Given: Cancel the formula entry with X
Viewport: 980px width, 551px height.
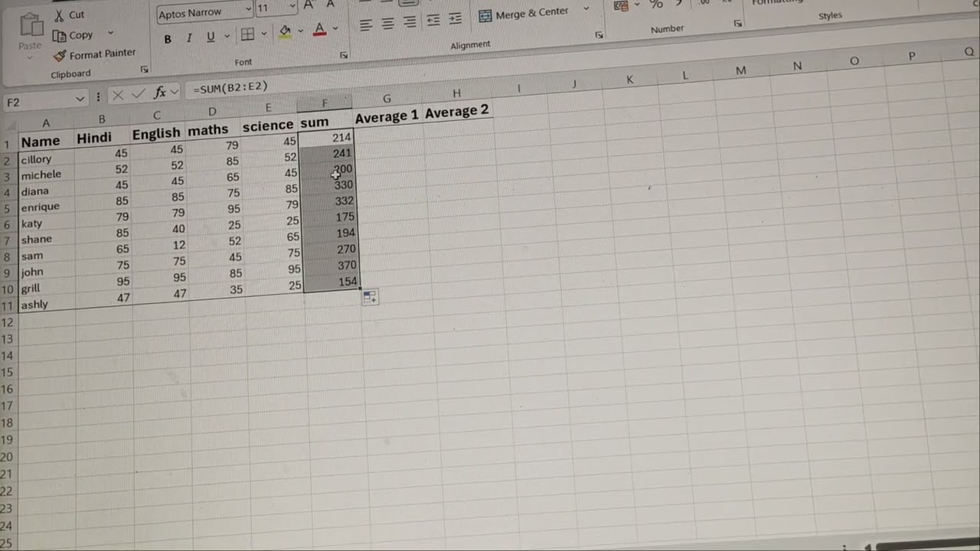Looking at the screenshot, I should (118, 95).
